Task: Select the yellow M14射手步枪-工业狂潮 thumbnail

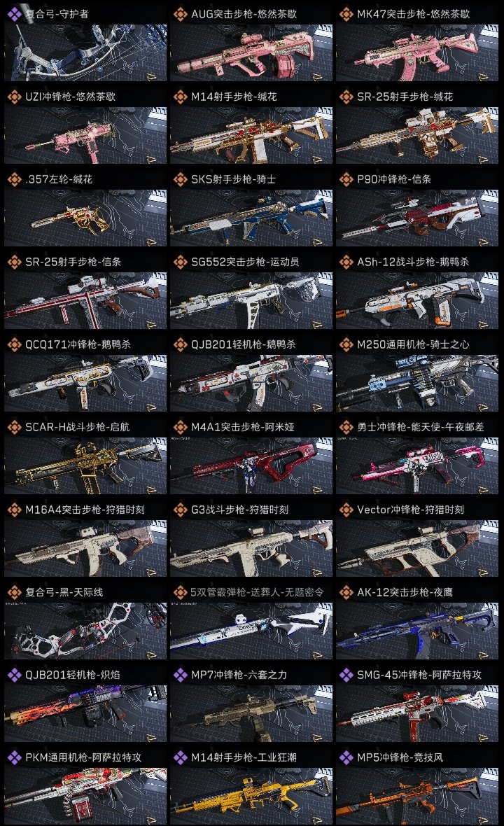Action: [x=251, y=797]
